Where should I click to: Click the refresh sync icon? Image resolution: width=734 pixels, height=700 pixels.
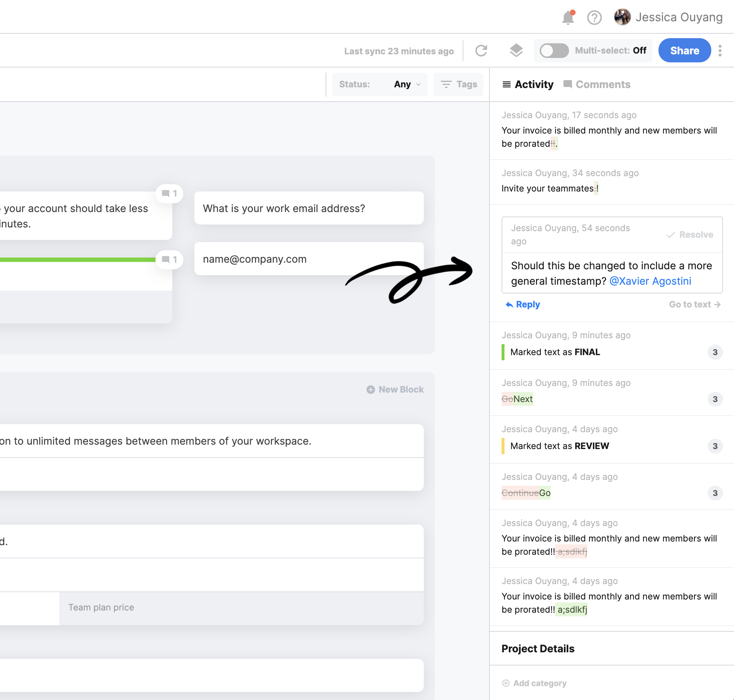point(481,50)
